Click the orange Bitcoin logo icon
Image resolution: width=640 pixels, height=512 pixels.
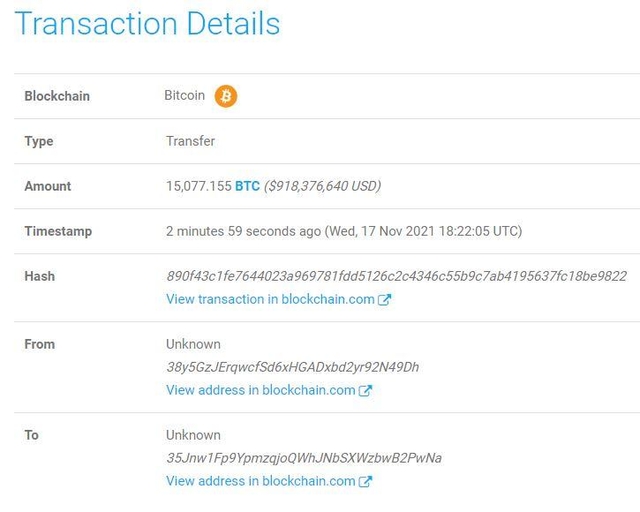(226, 96)
